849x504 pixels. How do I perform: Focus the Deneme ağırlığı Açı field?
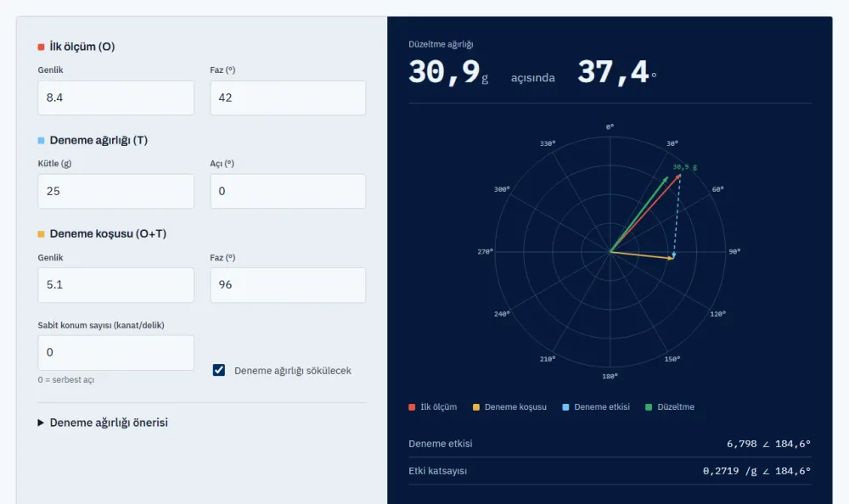[288, 191]
